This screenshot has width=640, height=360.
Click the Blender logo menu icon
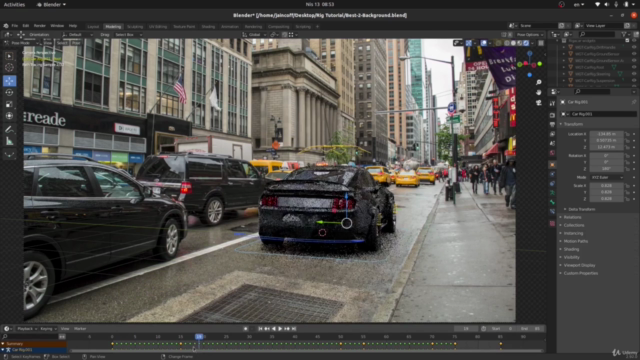pos(6,26)
